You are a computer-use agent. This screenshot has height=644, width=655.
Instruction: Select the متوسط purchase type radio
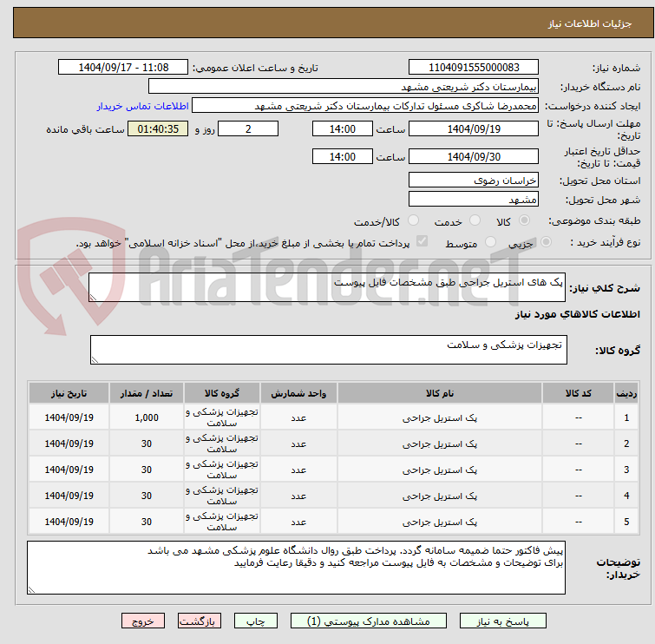pyautogui.click(x=490, y=242)
